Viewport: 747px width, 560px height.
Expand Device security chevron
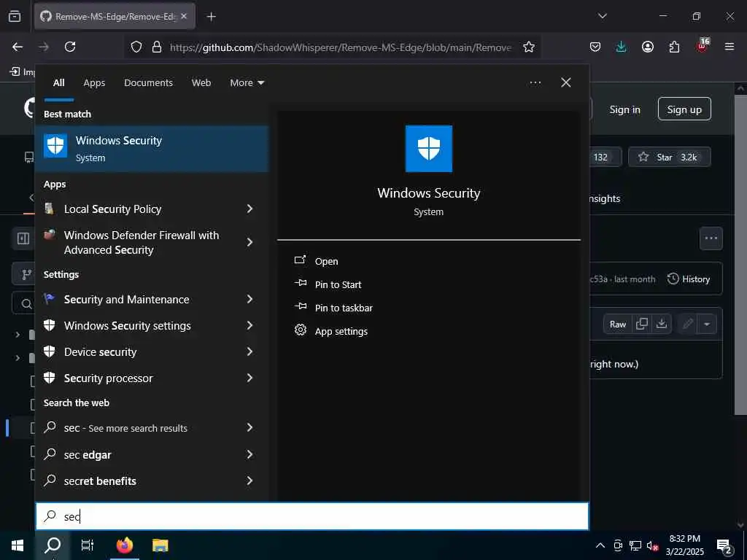(249, 351)
